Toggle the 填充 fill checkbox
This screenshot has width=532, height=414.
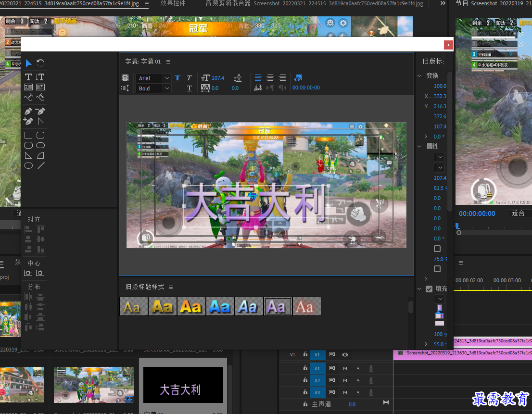click(x=429, y=289)
